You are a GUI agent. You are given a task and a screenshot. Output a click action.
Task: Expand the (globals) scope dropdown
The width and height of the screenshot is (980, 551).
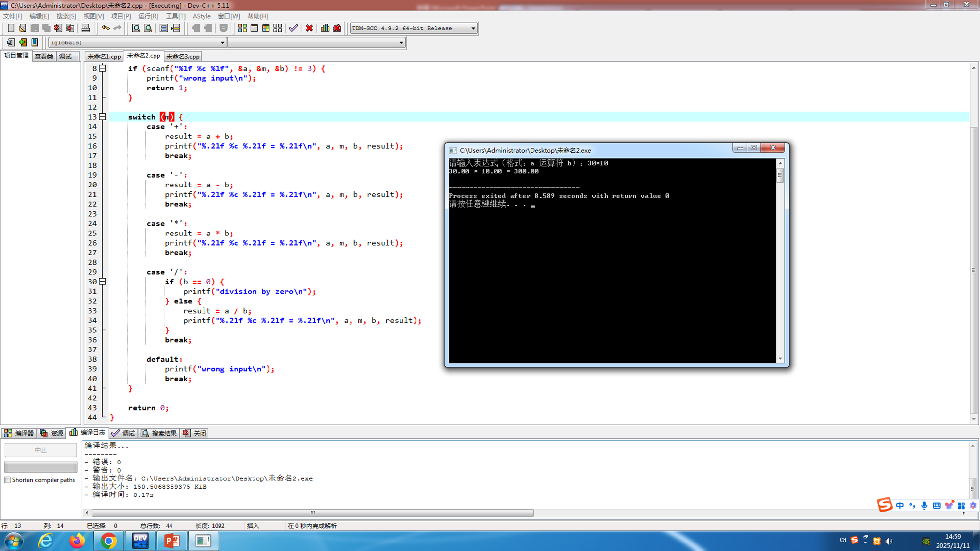pyautogui.click(x=222, y=42)
